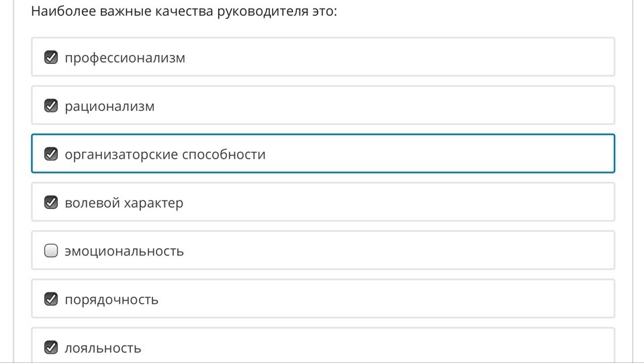Viewport: 644px width, 363px height.
Task: Uncheck the лояльность checkbox
Action: pos(51,348)
